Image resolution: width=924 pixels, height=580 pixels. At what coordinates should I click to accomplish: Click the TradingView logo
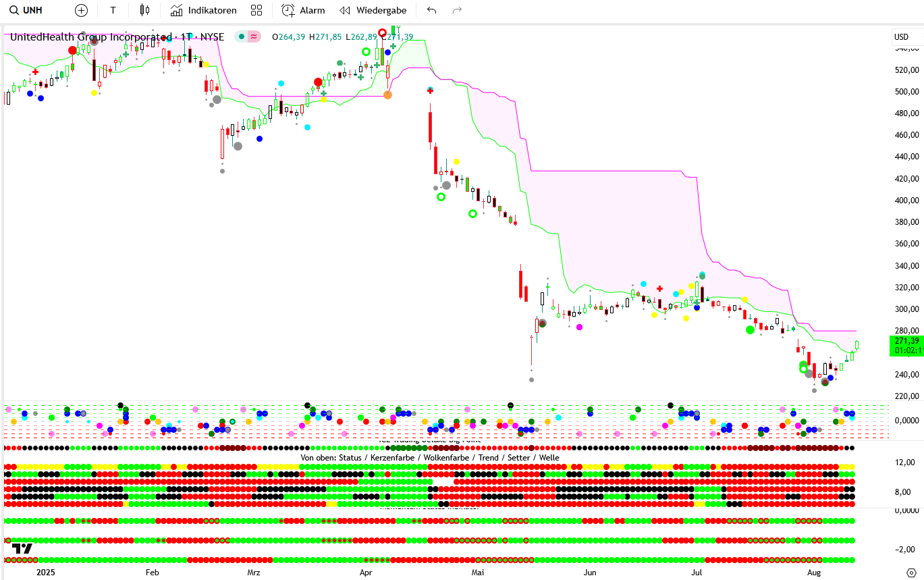[x=23, y=548]
